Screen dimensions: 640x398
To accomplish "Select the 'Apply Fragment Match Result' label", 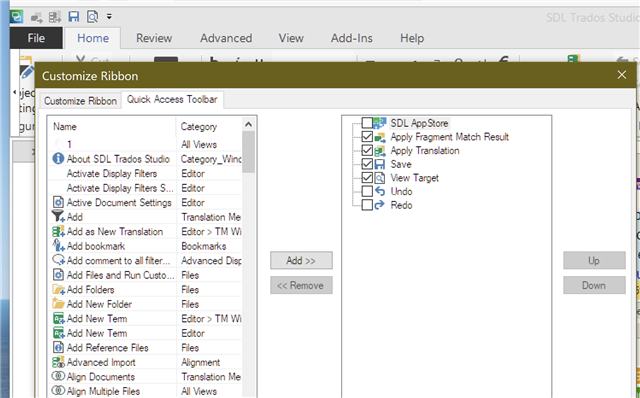I will (449, 137).
